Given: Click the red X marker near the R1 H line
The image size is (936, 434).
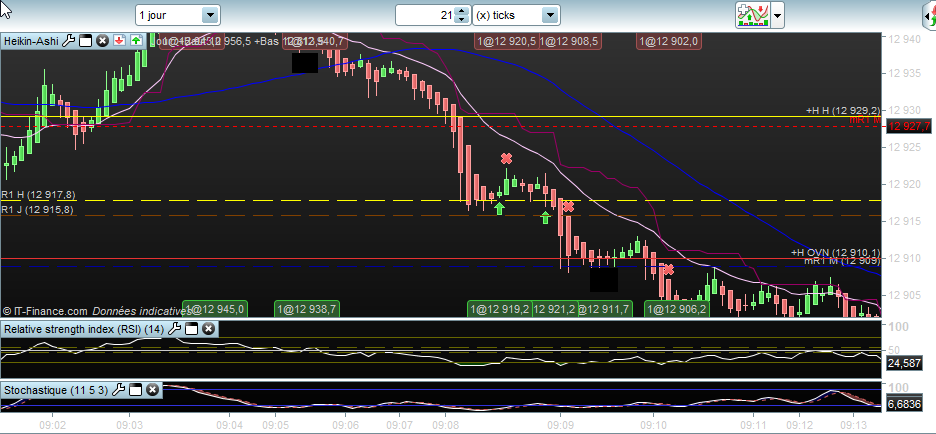Looking at the screenshot, I should pos(568,207).
